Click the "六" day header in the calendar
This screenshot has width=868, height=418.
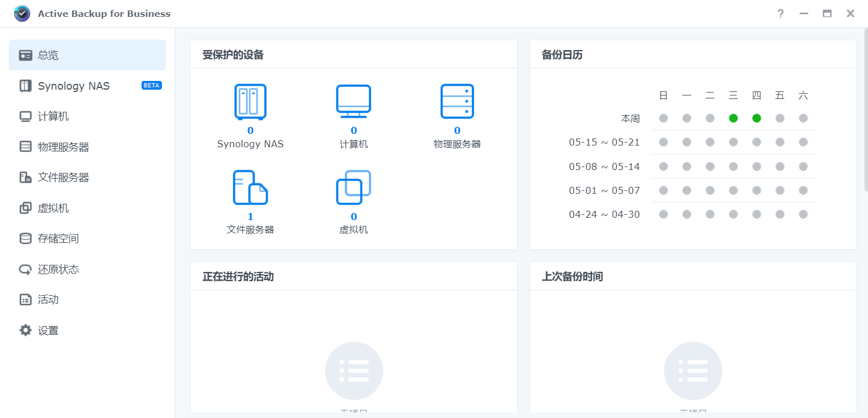coord(803,95)
